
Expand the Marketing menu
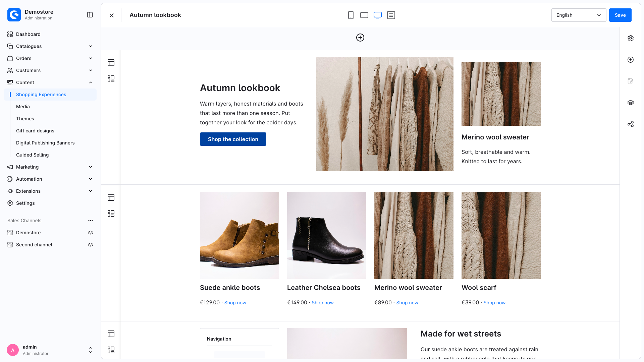50,167
